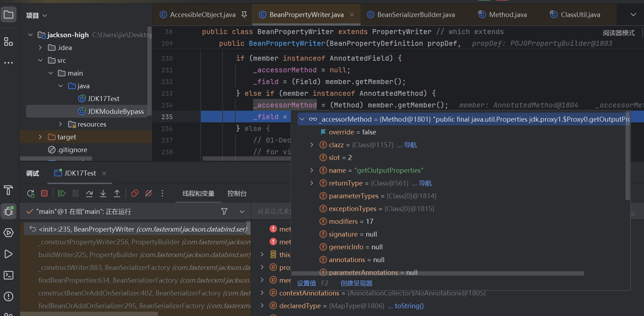Expand the returnType field node
644x316 pixels.
[x=312, y=183]
